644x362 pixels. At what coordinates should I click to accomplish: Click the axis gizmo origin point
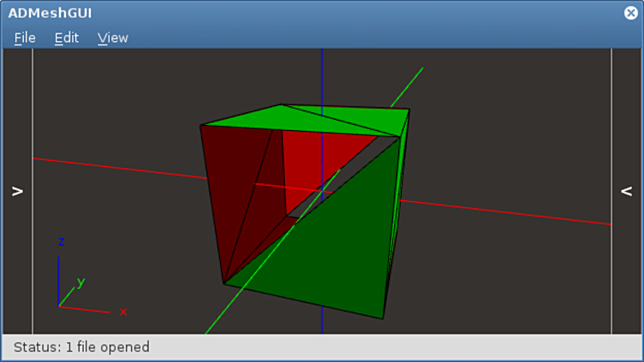click(59, 306)
